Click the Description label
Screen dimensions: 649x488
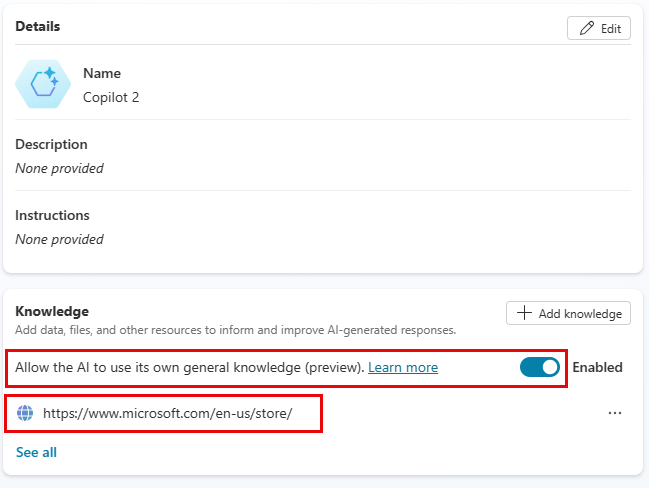click(x=51, y=144)
